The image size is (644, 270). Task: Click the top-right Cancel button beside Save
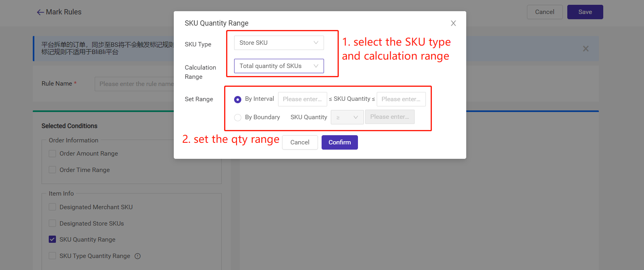[x=545, y=12]
